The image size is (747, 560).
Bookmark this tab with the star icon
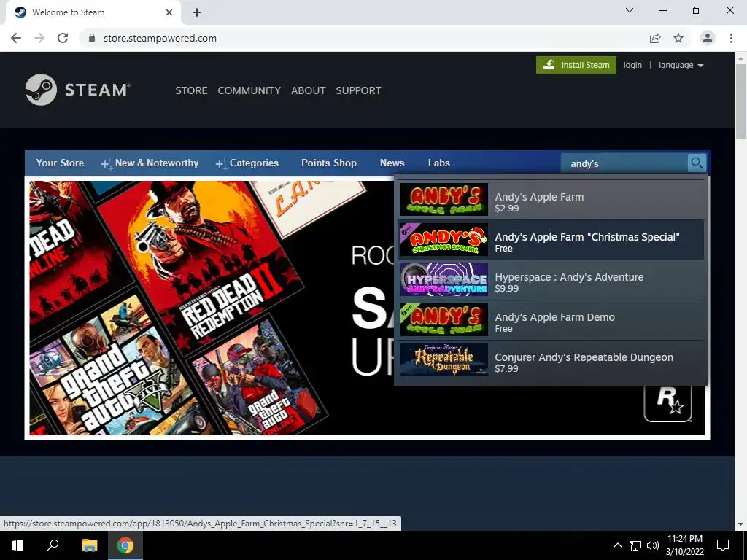(x=678, y=38)
